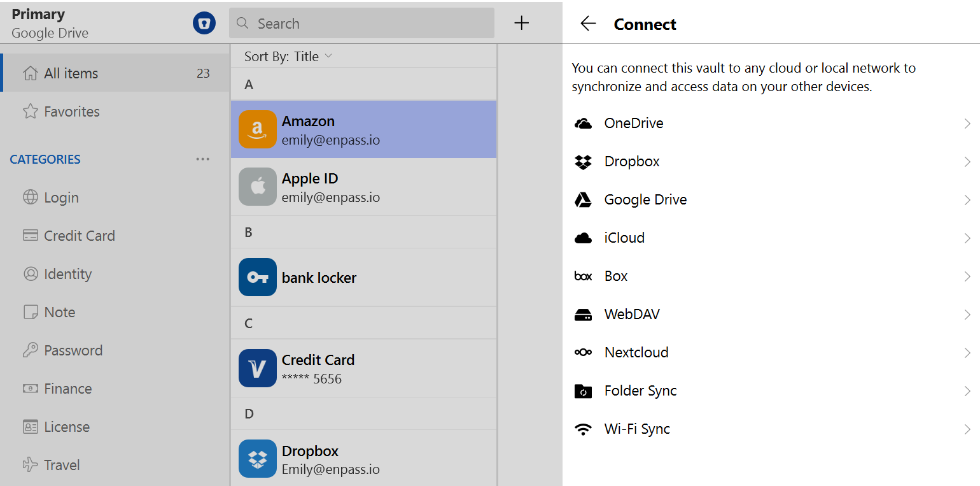
Task: Choose WebDAV as sync service
Action: click(771, 315)
